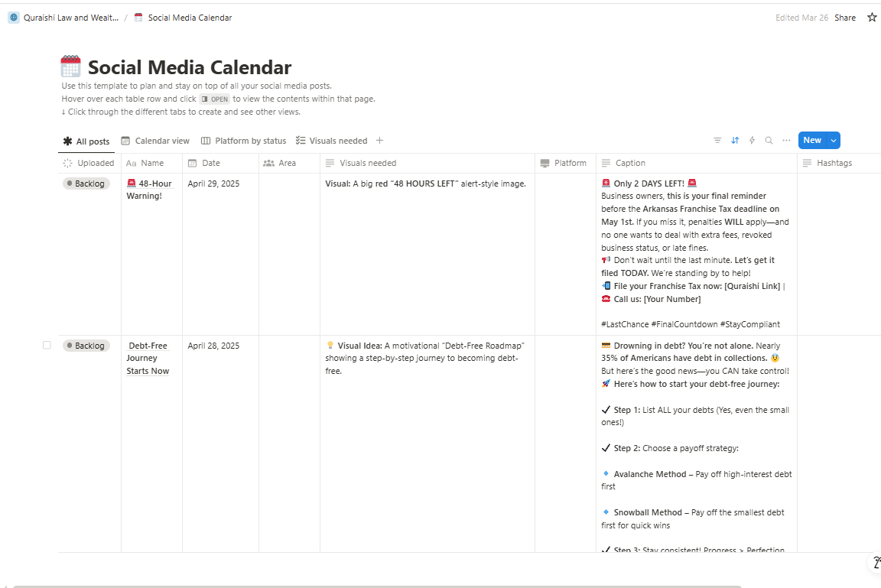
Task: Click the 'Edited Mar 26' timestamp
Action: tap(801, 18)
